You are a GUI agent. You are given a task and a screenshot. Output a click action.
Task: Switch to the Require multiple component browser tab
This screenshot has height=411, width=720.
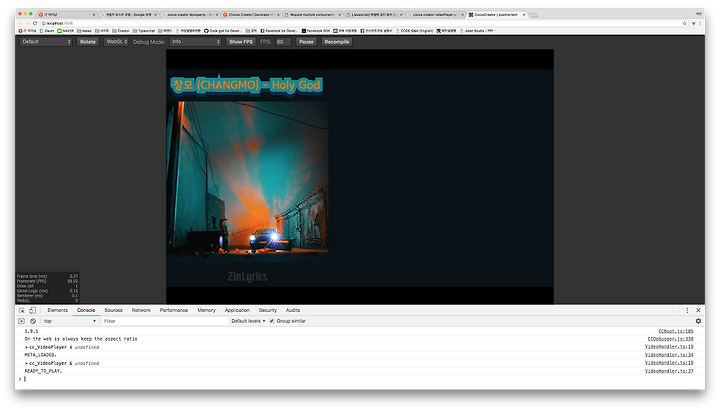[x=312, y=15]
